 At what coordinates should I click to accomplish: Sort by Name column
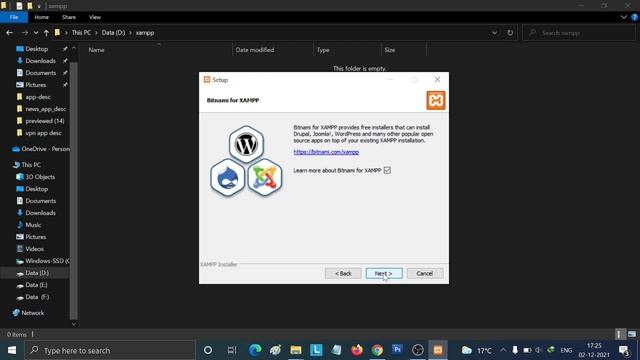point(96,50)
